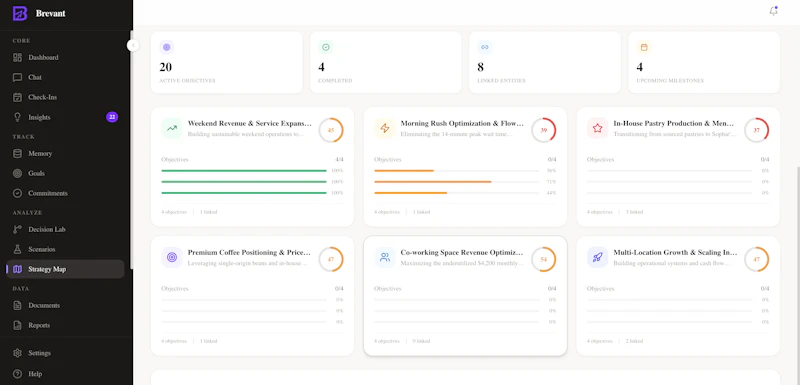Click the Chat bubble icon
The width and height of the screenshot is (800, 385).
pos(17,78)
